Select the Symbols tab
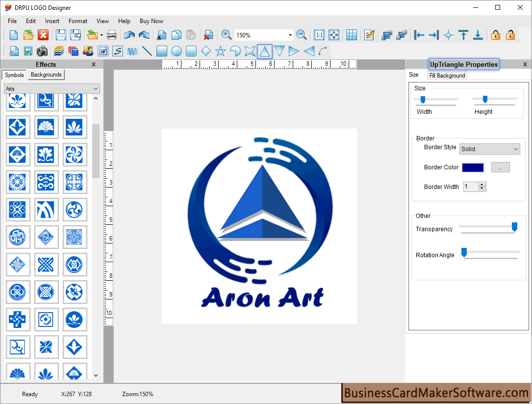Screen dimensions: 532x404 click(14, 75)
